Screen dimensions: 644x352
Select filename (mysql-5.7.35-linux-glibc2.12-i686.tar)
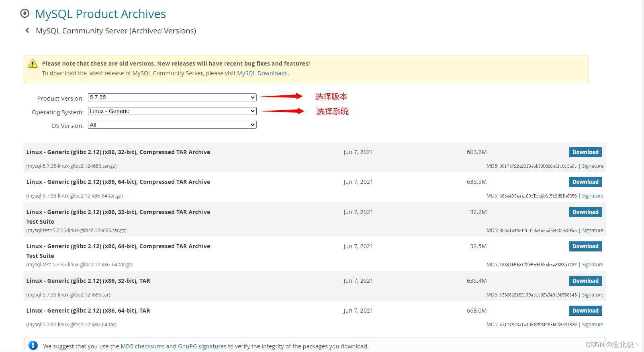point(68,295)
